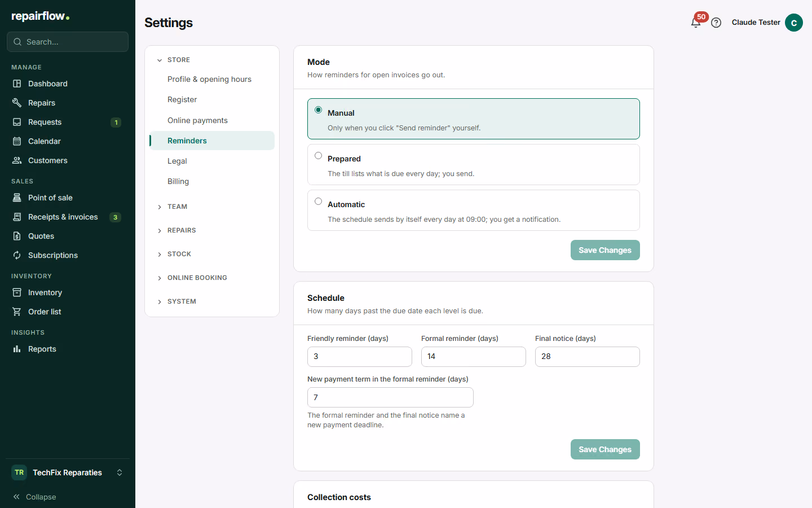Click the Reports bar chart icon
The height and width of the screenshot is (508, 812).
coord(17,349)
